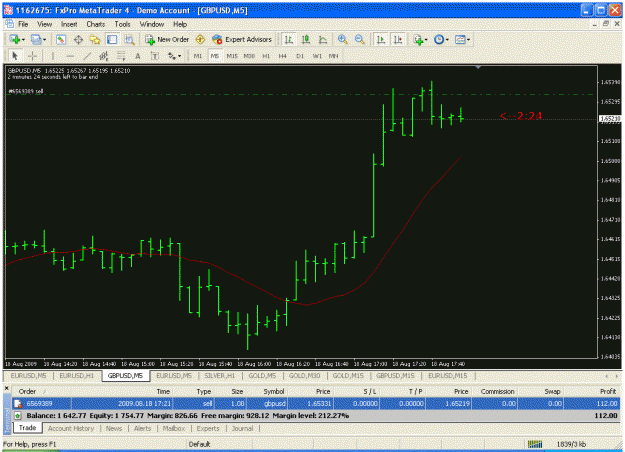Open the Charts menu
Viewport: 625px width, 452px height.
[96, 24]
